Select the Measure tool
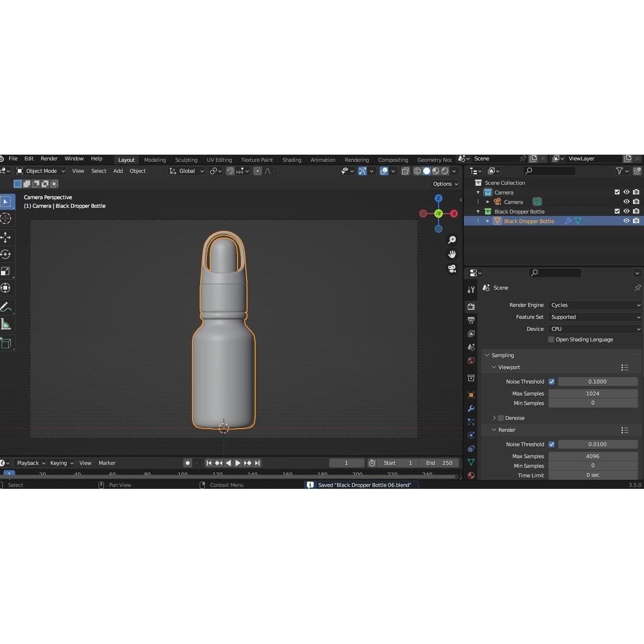644x644 pixels. tap(7, 324)
